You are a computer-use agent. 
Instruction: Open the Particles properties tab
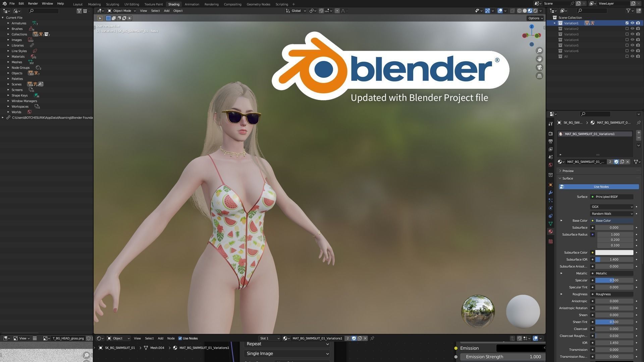tap(550, 200)
